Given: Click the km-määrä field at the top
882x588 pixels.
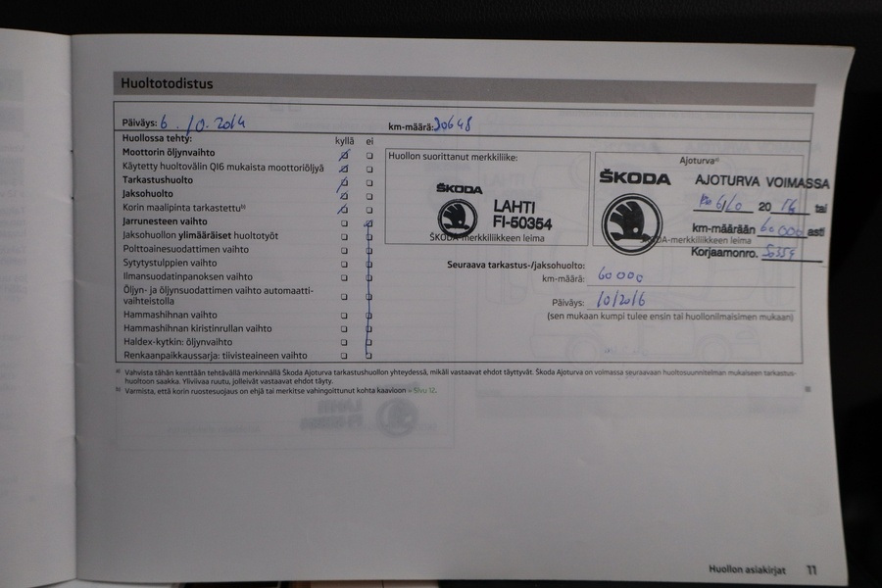Looking at the screenshot, I should 453,124.
